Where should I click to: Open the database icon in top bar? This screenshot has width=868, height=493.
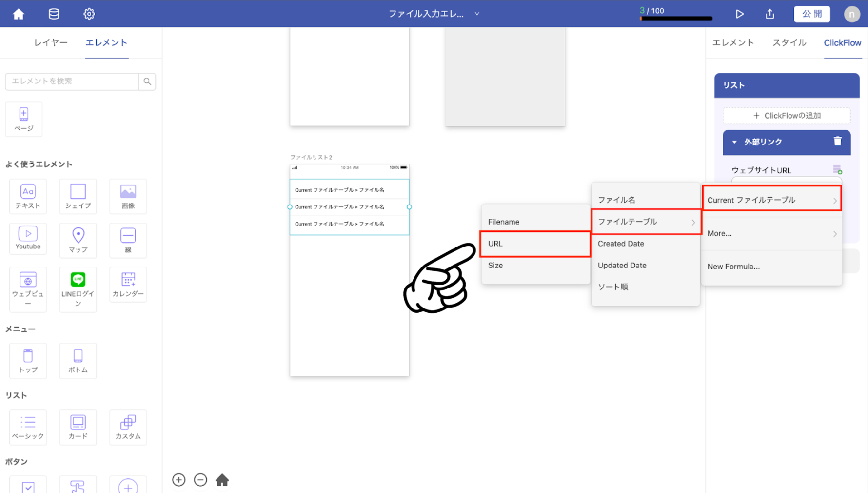pyautogui.click(x=54, y=14)
